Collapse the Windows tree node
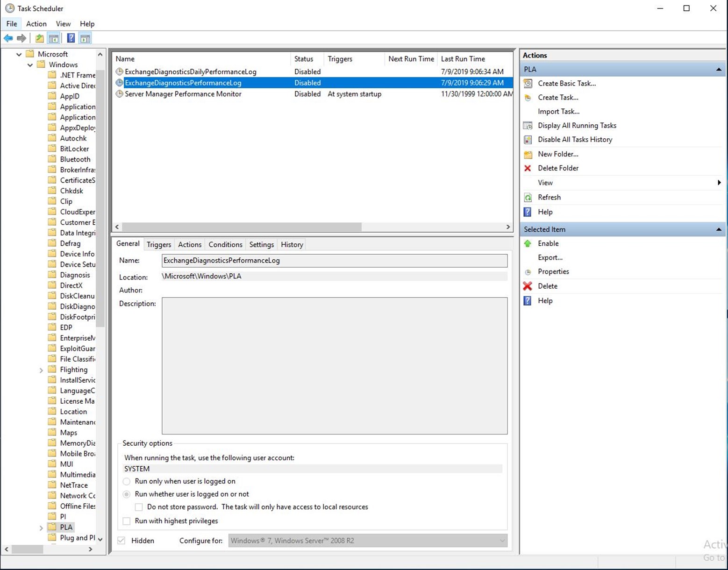Screen dimensions: 728x570 pyautogui.click(x=30, y=65)
